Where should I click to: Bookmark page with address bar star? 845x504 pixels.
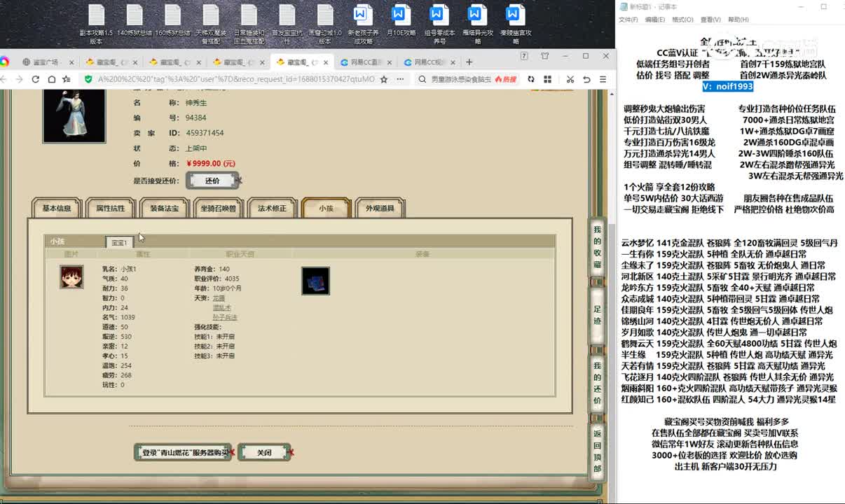(x=384, y=79)
